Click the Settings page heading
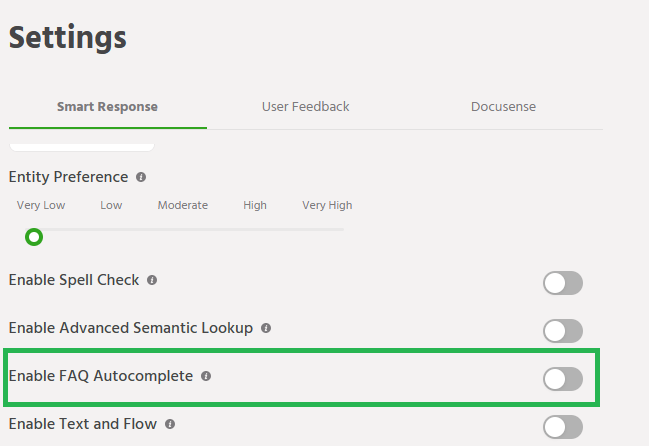 tap(68, 38)
